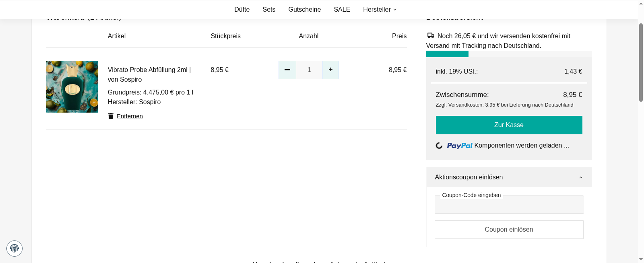Increase quantity with the plus button
The width and height of the screenshot is (644, 263).
pos(330,70)
